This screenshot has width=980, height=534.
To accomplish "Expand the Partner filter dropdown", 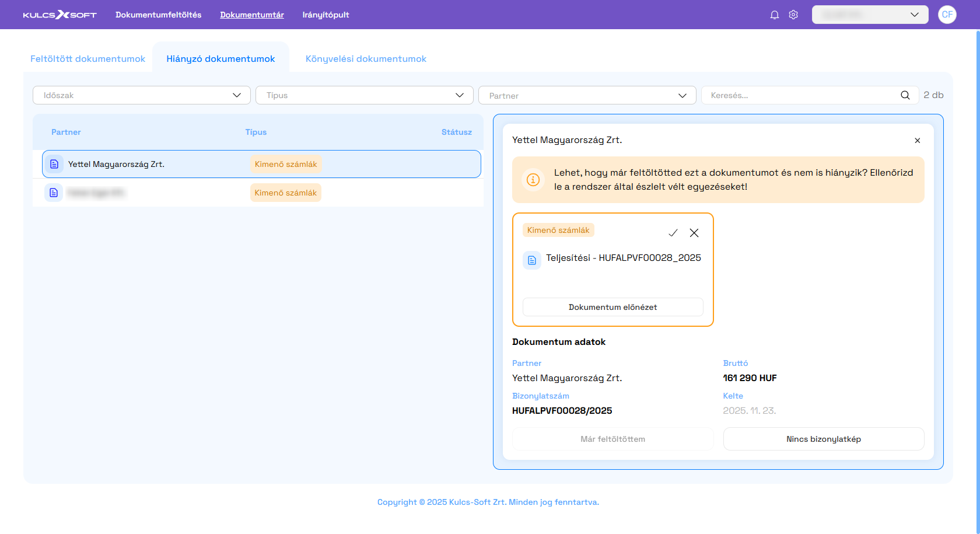I will pyautogui.click(x=587, y=95).
